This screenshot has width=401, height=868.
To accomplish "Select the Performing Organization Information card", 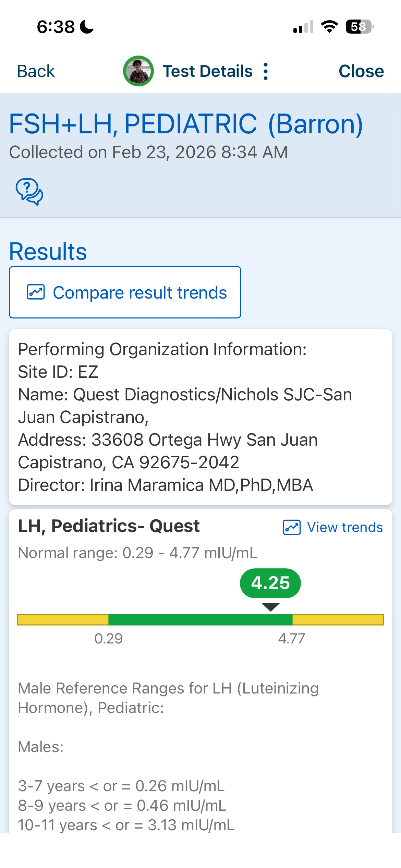I will pos(200,417).
